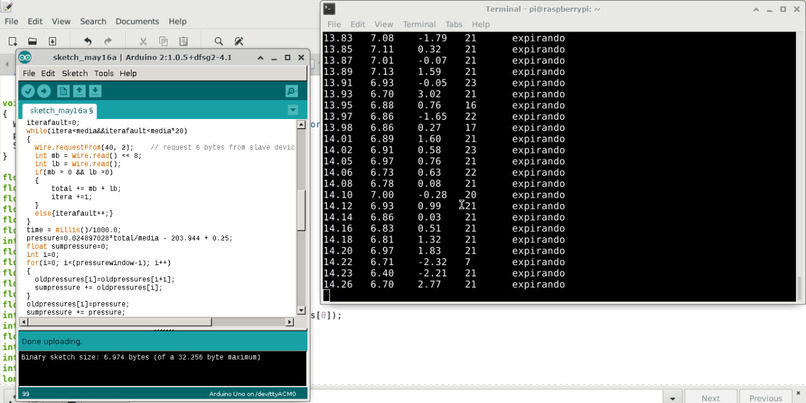Screen dimensions: 806x403
Task: Shade the Arduino window with roll-up arrow
Action: click(261, 58)
